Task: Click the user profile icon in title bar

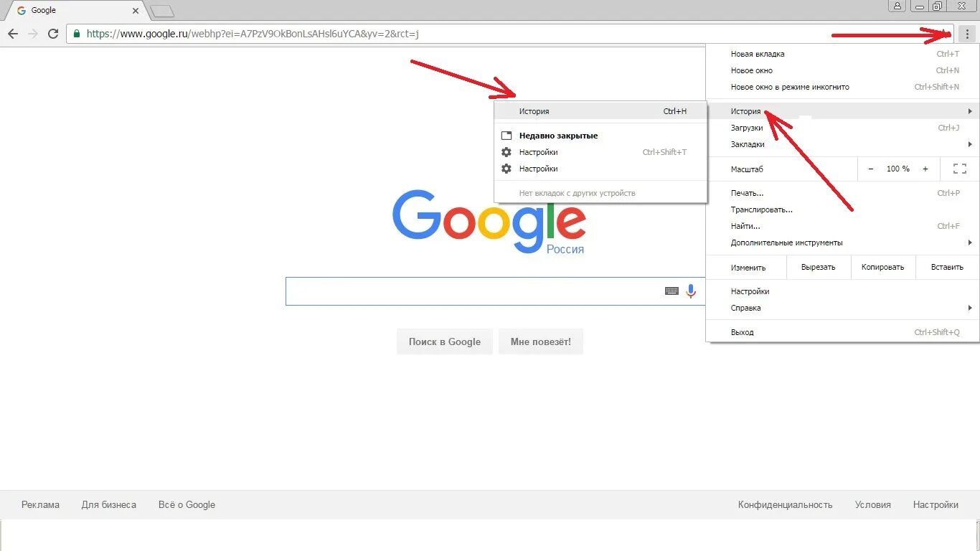Action: (897, 6)
